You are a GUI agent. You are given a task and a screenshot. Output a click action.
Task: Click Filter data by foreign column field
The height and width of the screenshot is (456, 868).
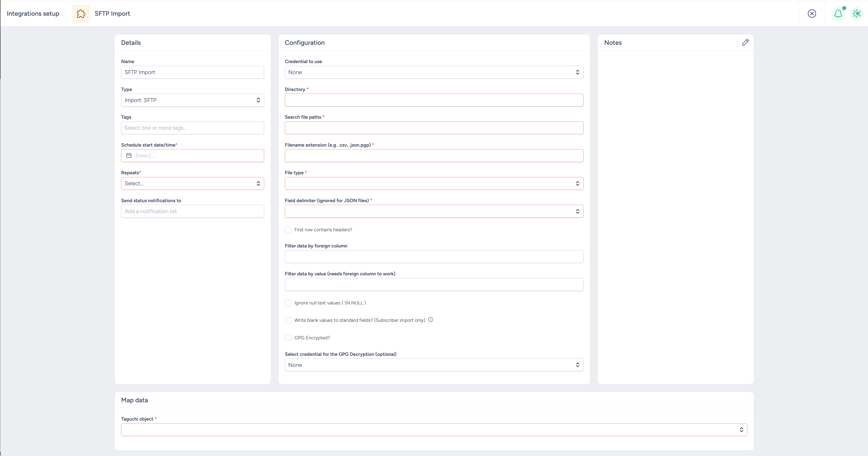(434, 257)
